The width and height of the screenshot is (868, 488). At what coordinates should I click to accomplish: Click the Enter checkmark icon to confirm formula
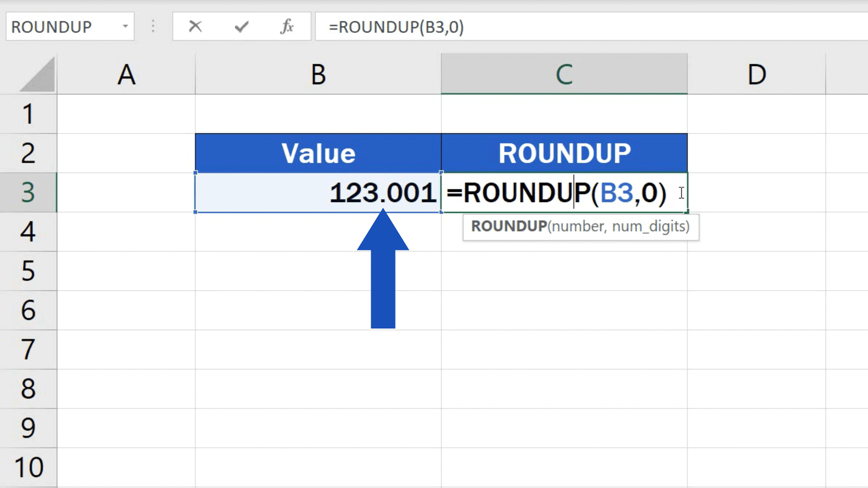[241, 27]
